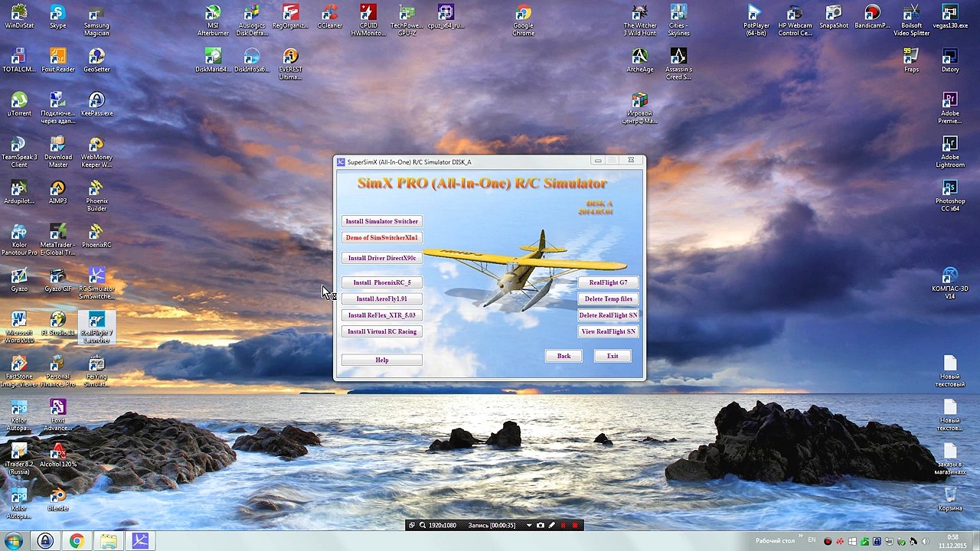Open File Explorer from the taskbar
The height and width of the screenshot is (551, 980).
(x=109, y=541)
